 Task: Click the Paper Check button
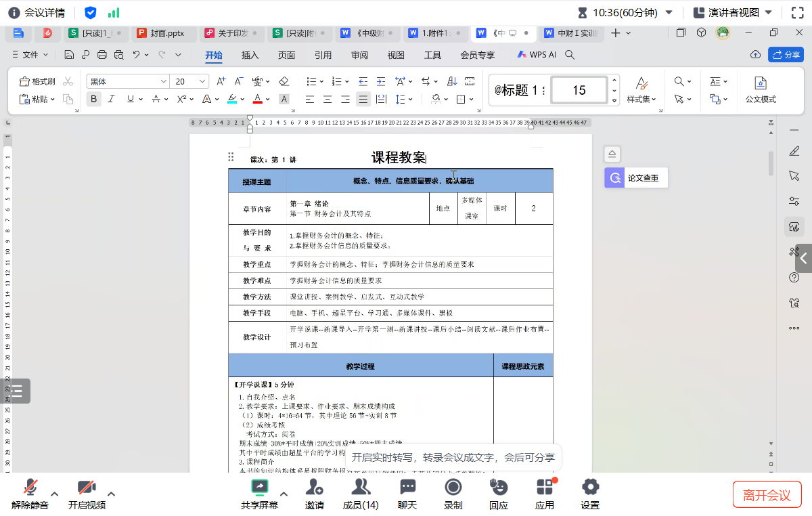click(636, 178)
